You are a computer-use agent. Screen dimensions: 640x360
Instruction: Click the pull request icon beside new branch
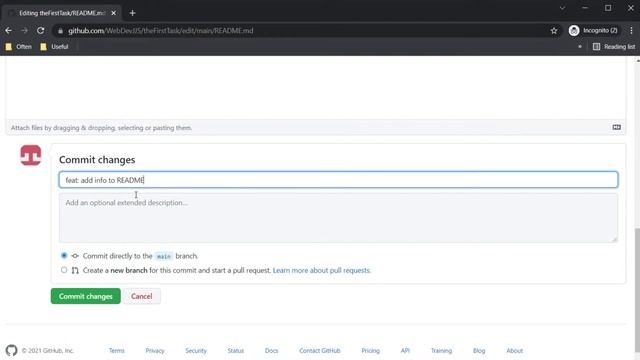[75, 270]
